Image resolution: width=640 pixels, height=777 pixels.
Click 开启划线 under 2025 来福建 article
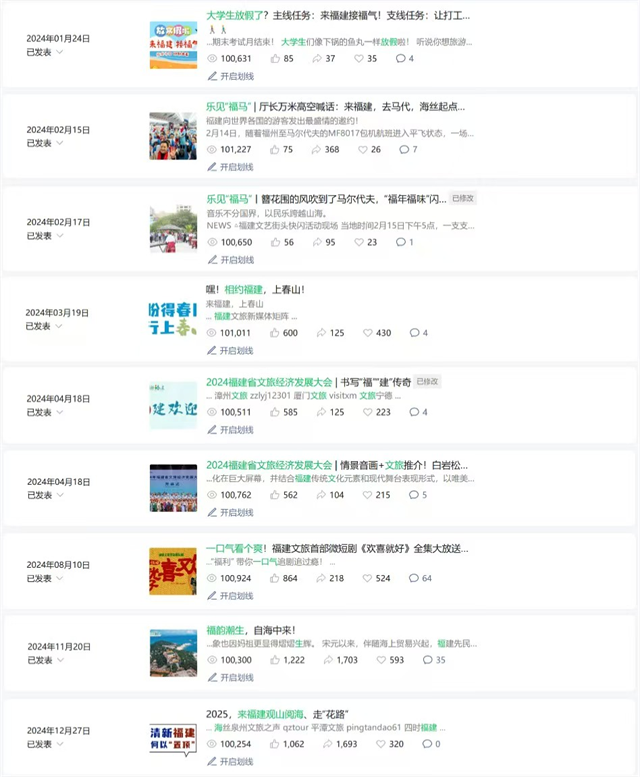coord(231,762)
